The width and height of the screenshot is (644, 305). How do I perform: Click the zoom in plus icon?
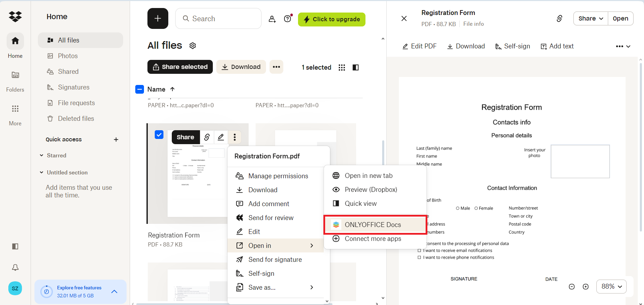pyautogui.click(x=586, y=287)
